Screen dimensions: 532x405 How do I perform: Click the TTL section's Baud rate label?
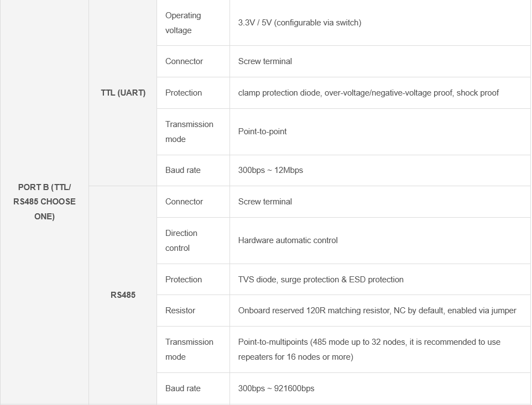tap(182, 170)
